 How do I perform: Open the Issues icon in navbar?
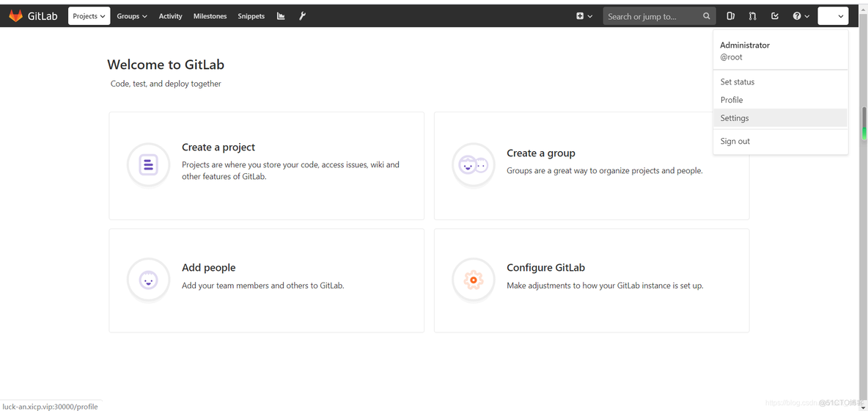730,16
